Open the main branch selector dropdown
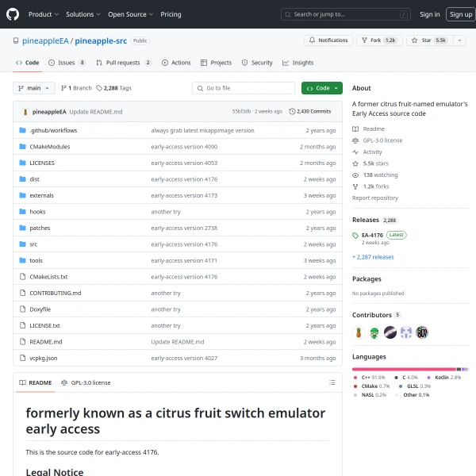Screen dimensions: 476x476 [x=34, y=88]
